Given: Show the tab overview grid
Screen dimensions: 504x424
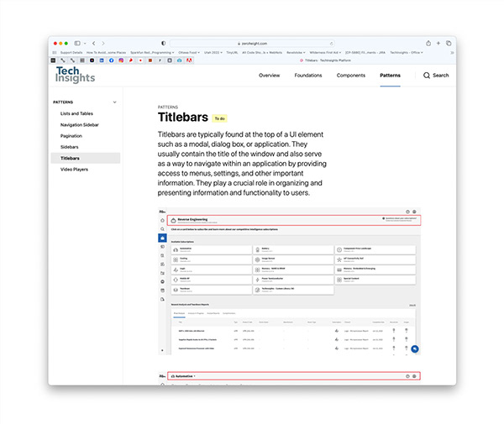Looking at the screenshot, I should [x=449, y=43].
